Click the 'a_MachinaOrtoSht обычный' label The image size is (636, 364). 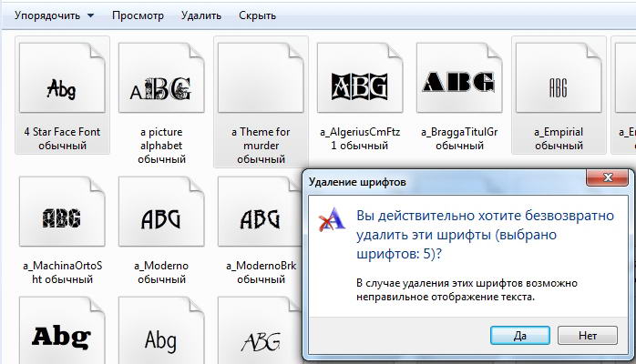click(62, 272)
